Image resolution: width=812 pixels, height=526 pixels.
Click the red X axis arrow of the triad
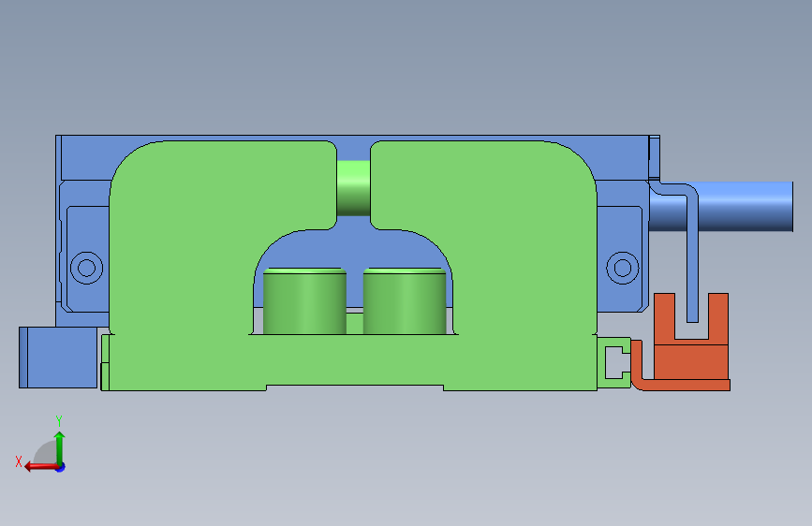pyautogui.click(x=41, y=467)
